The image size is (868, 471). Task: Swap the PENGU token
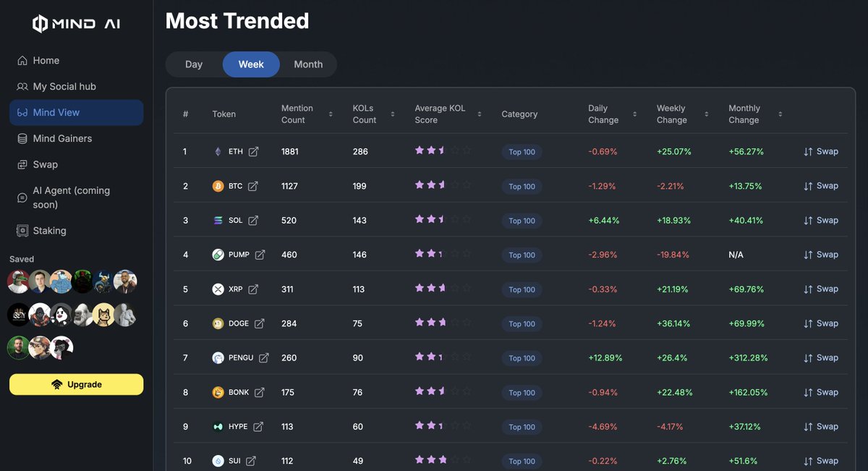pos(821,358)
